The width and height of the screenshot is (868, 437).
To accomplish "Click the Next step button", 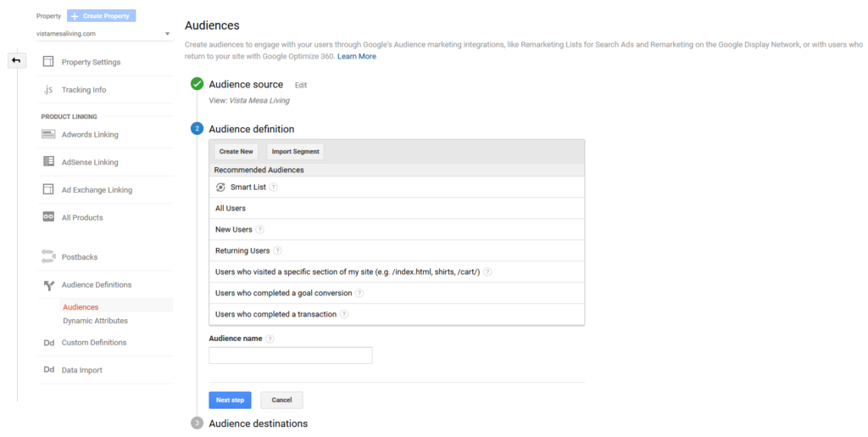I will tap(230, 400).
